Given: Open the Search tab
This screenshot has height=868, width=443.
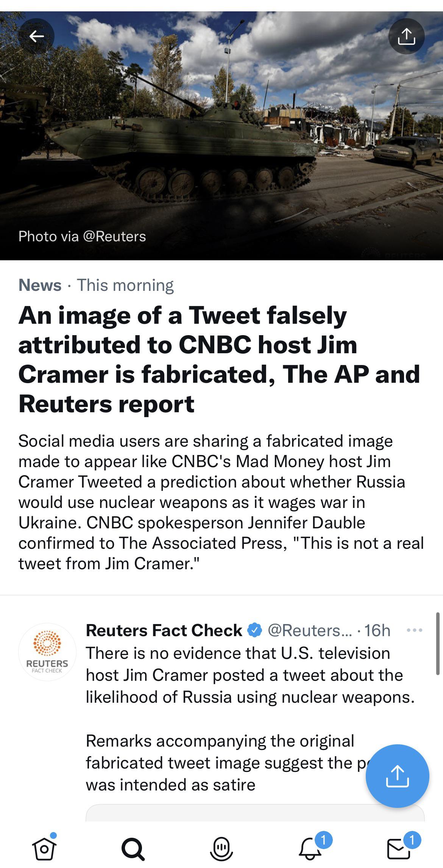Looking at the screenshot, I should pyautogui.click(x=133, y=849).
